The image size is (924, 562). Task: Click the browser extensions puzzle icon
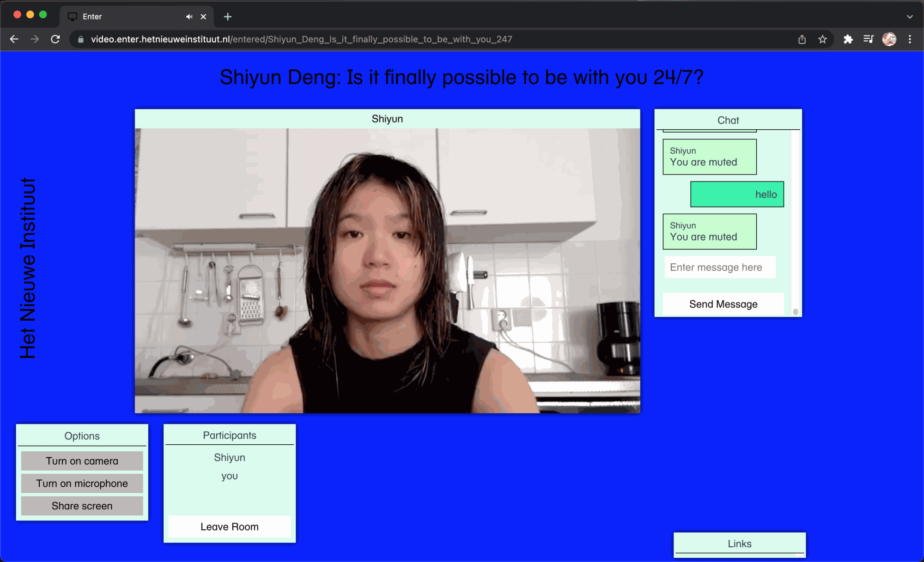[x=849, y=39]
